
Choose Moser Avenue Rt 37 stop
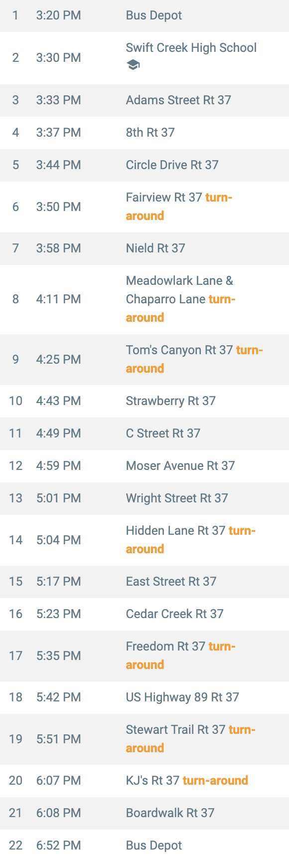tap(144, 466)
